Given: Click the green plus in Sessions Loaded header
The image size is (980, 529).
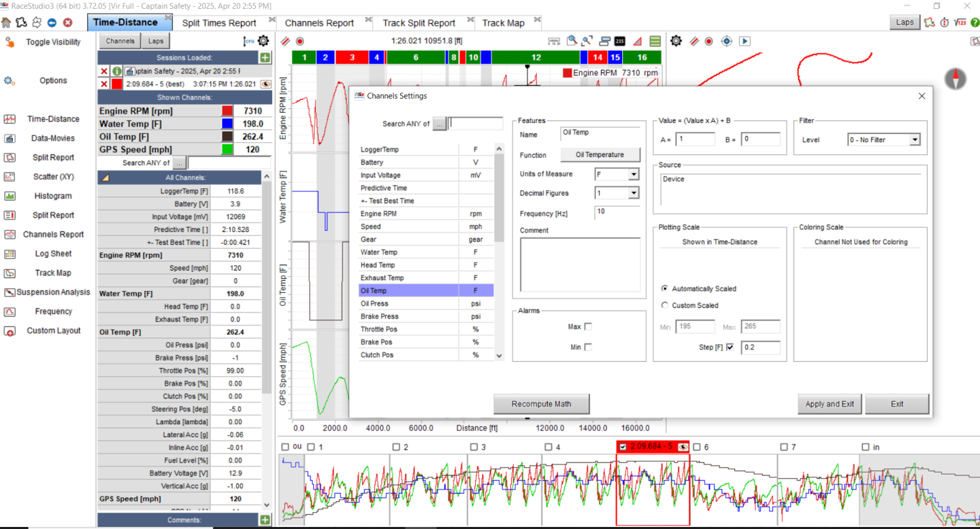Looking at the screenshot, I should (265, 58).
